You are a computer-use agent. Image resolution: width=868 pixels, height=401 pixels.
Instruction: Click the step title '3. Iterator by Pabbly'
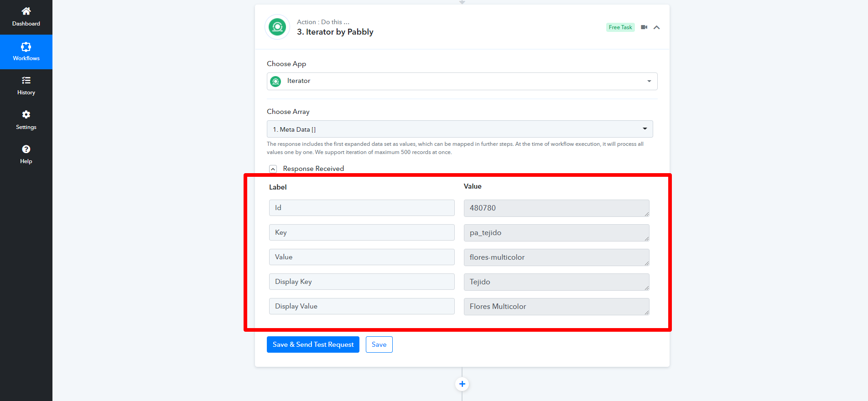[x=335, y=32]
